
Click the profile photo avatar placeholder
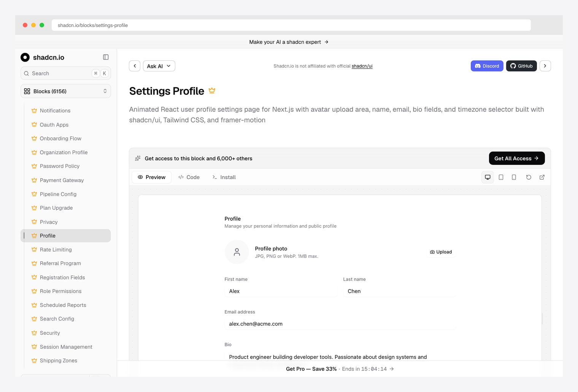(x=237, y=252)
